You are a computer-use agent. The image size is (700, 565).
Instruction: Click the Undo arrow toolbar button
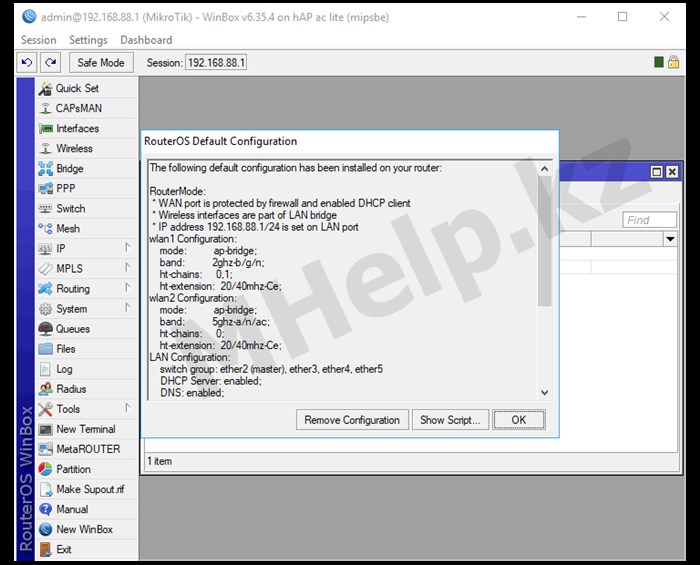[x=27, y=62]
